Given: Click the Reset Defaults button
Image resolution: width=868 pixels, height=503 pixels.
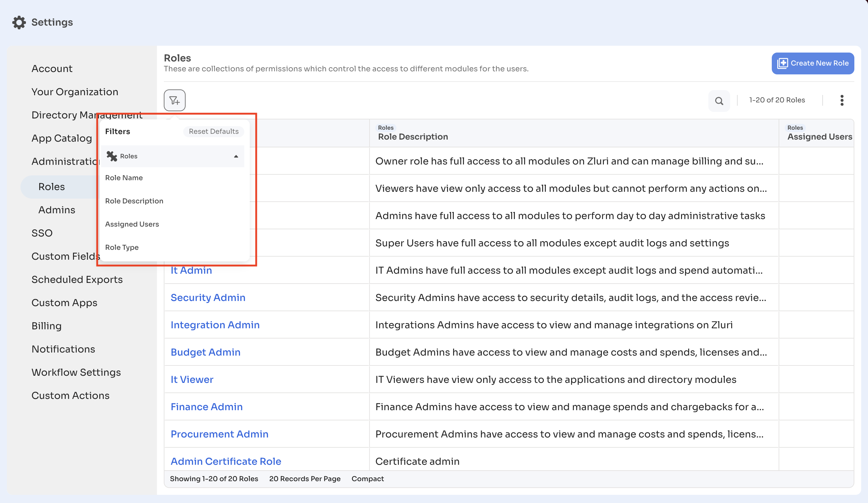Looking at the screenshot, I should click(214, 131).
